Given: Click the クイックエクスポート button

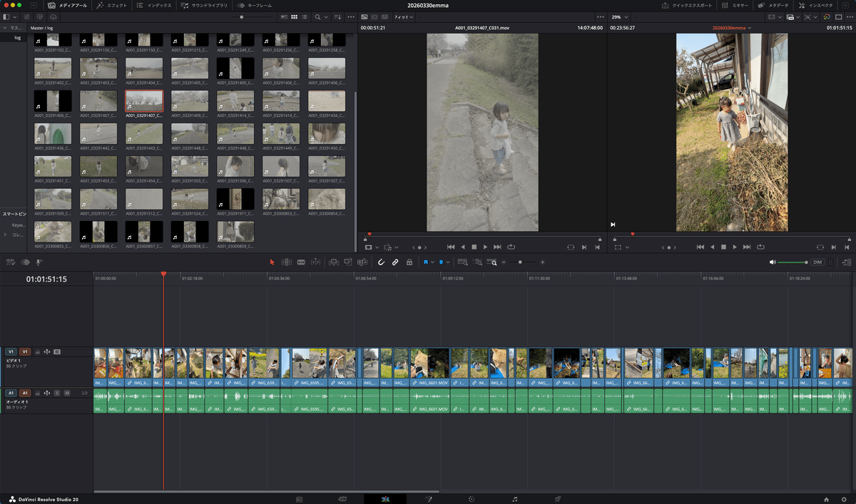Looking at the screenshot, I should (x=686, y=5).
